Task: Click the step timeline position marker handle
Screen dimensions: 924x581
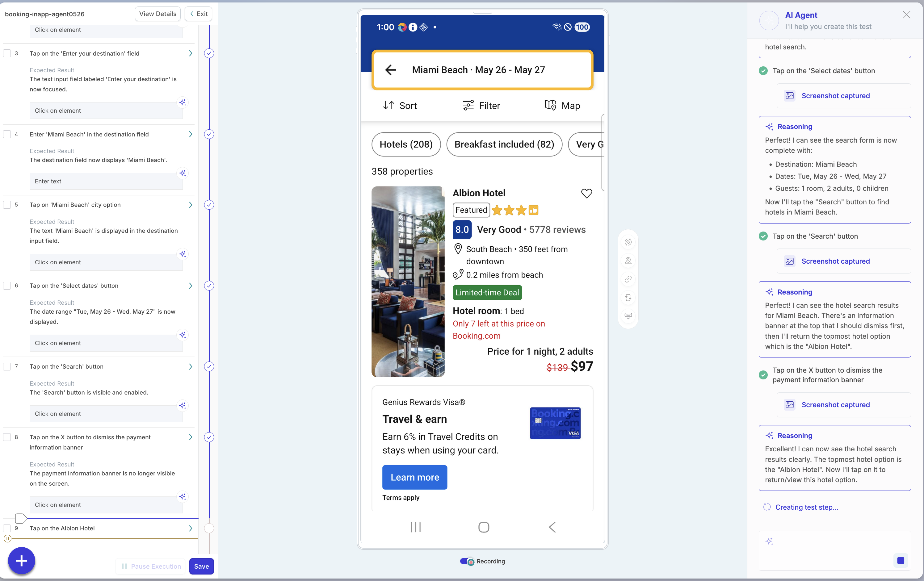Action: [21, 519]
